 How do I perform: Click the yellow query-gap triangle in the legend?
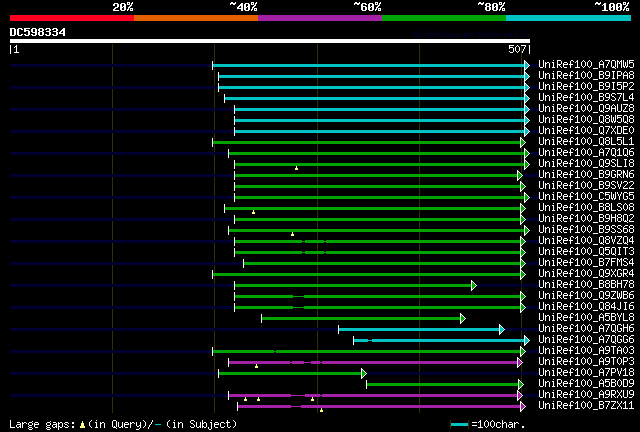82,425
